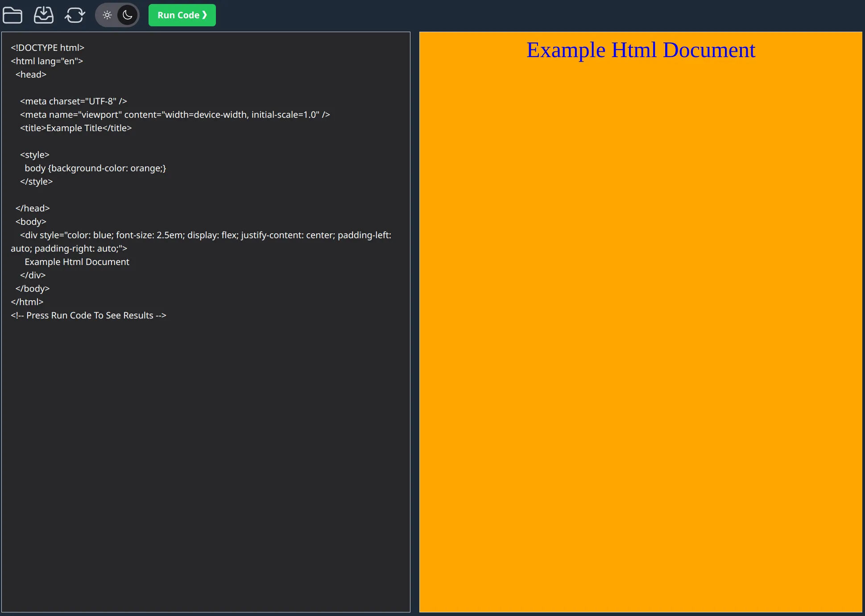Click the orange preview background area
The image size is (865, 616).
point(641,333)
